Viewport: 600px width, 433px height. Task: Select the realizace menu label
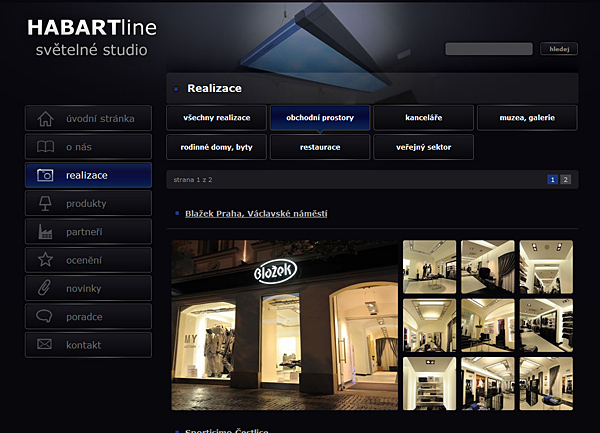87,175
